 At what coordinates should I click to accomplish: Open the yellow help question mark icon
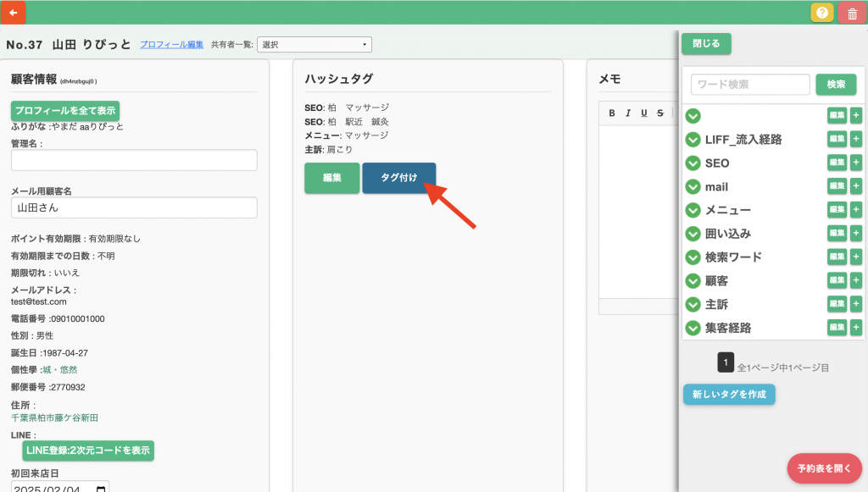(x=821, y=13)
